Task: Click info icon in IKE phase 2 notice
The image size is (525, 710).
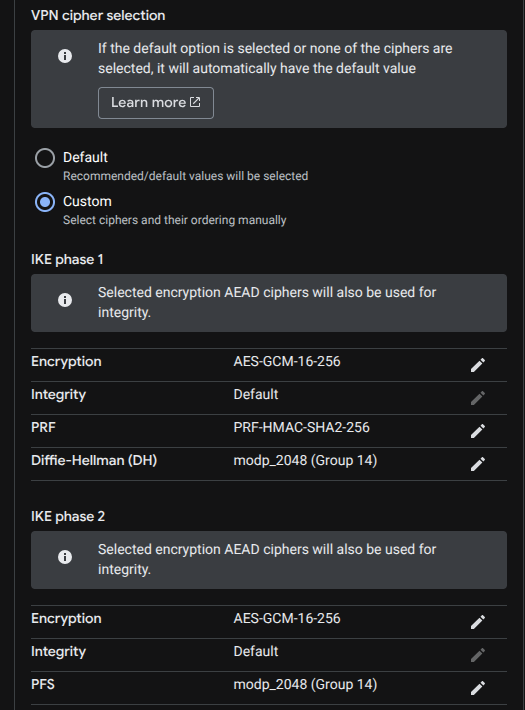Action: click(x=65, y=556)
